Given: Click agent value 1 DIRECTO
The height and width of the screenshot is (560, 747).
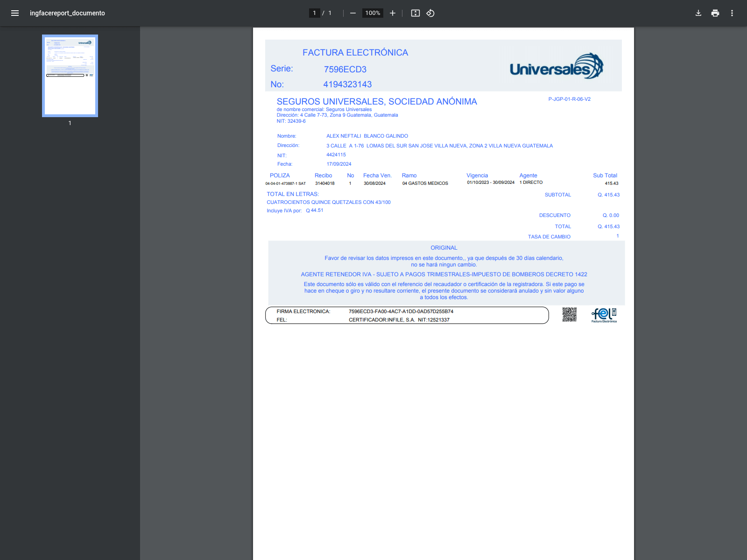Looking at the screenshot, I should pyautogui.click(x=531, y=182).
